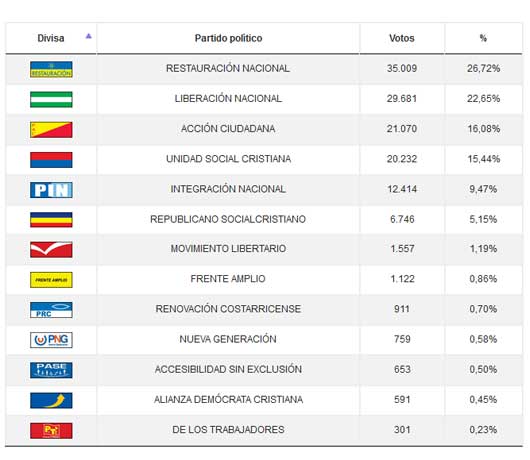Click the PASE party logo
530x460 pixels.
pyautogui.click(x=51, y=370)
